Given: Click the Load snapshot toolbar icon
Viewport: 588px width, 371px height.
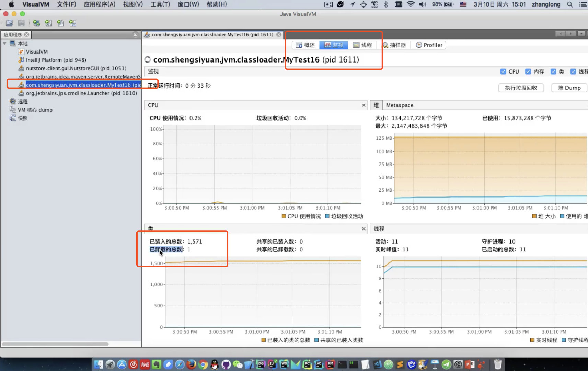Looking at the screenshot, I should click(x=9, y=23).
